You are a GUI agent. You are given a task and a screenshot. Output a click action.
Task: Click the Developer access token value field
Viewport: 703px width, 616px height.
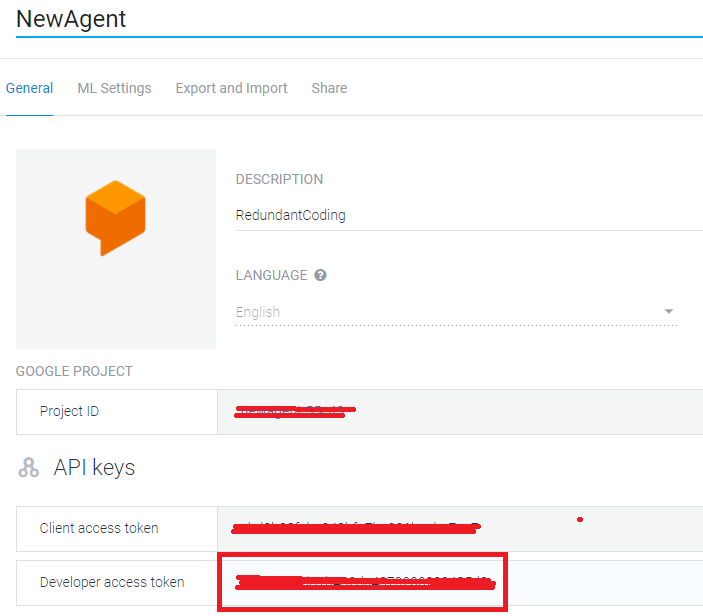tap(460, 582)
